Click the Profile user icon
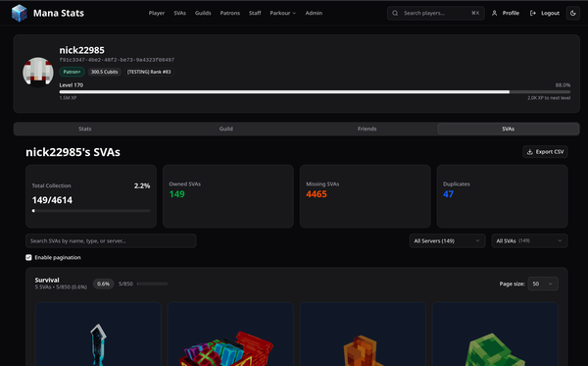This screenshot has width=588, height=366. click(x=494, y=13)
